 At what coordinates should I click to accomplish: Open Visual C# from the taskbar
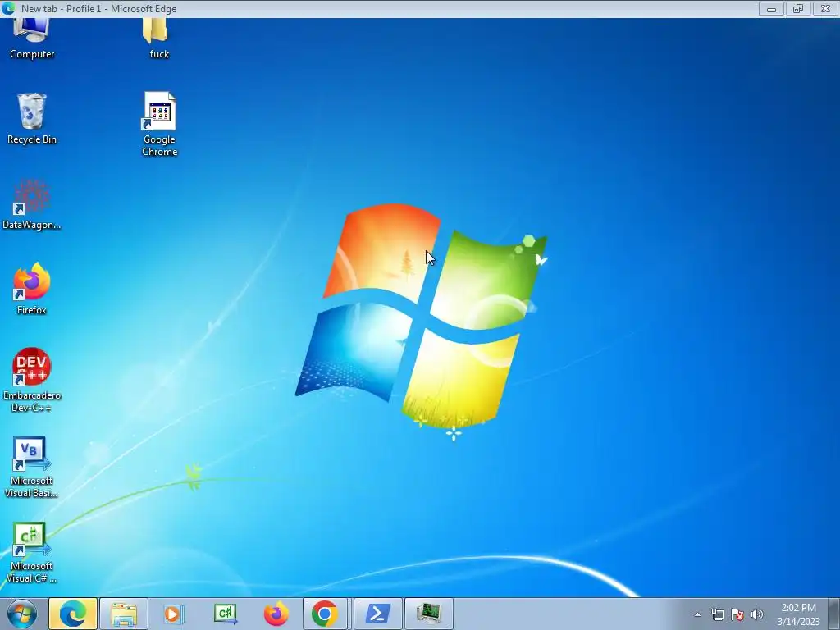coord(225,614)
